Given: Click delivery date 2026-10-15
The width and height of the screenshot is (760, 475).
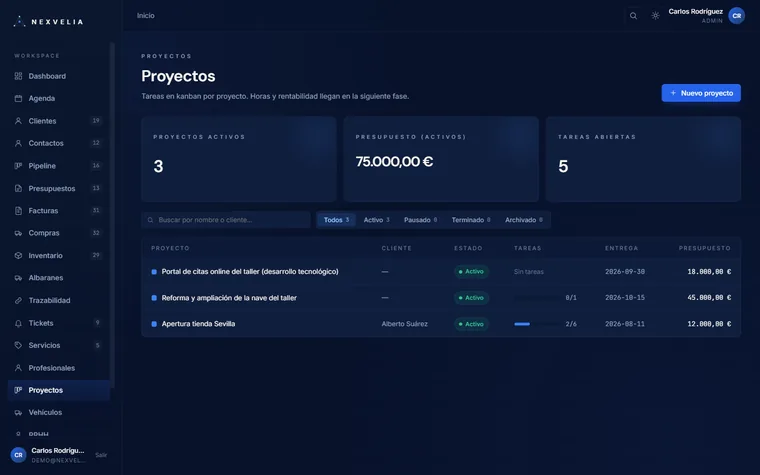Looking at the screenshot, I should (625, 298).
